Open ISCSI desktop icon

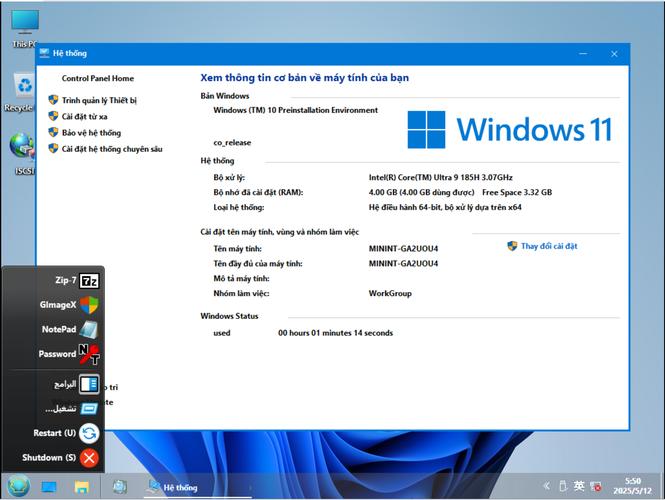tap(23, 154)
